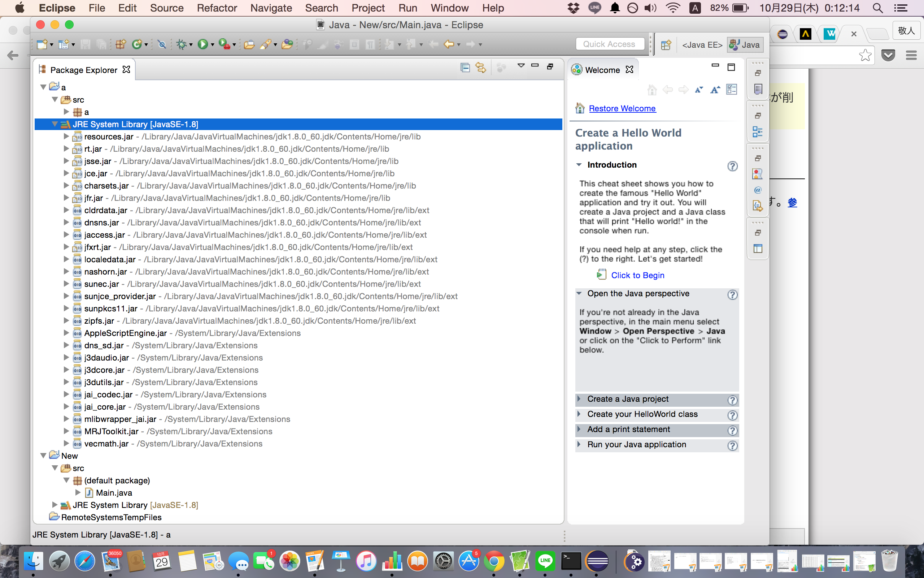Select the Welcome tab

602,70
